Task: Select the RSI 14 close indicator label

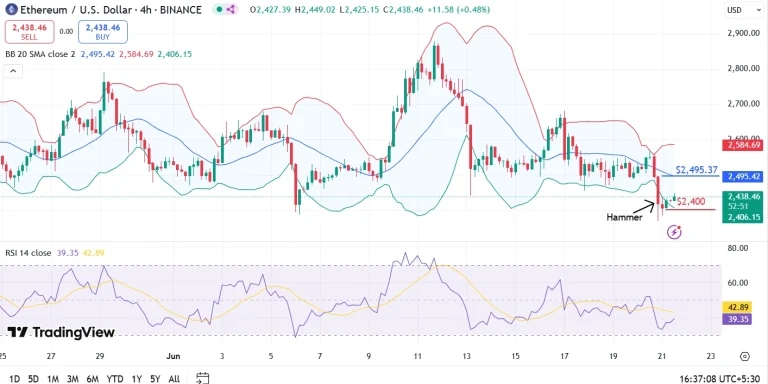Action: click(28, 253)
